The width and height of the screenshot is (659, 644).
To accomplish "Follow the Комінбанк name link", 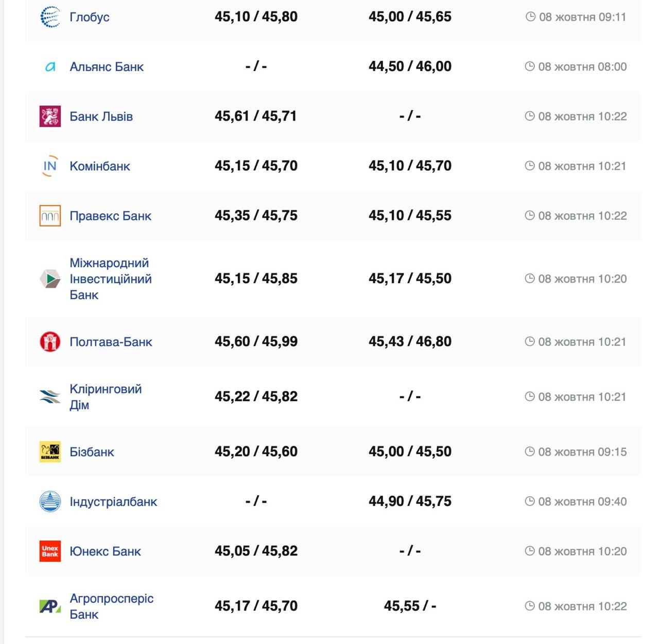I will point(100,166).
